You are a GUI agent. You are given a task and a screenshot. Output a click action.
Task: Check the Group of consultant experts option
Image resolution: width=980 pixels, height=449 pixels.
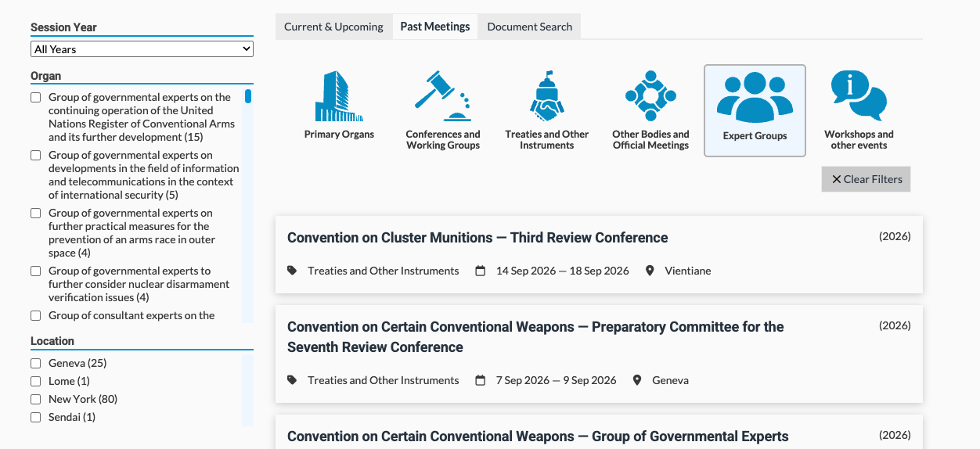36,316
